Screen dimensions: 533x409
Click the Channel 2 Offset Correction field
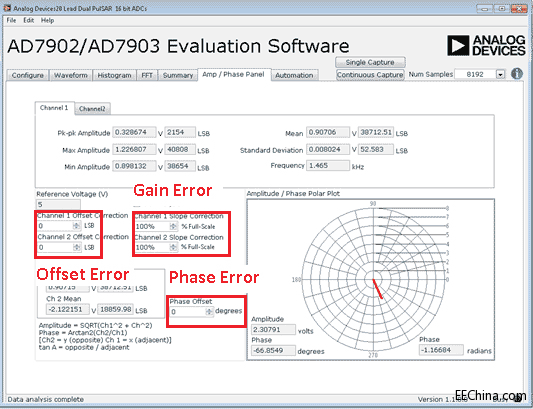point(55,247)
